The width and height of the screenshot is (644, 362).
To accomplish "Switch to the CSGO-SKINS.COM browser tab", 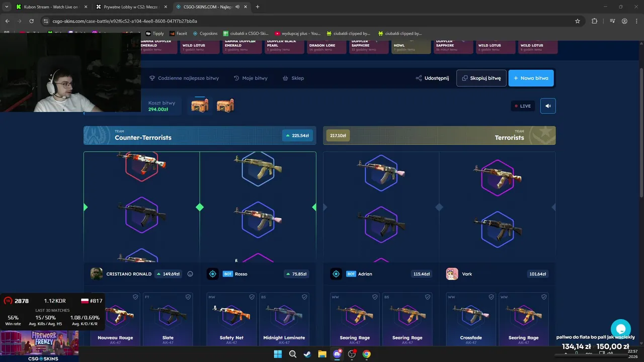I will click(211, 7).
